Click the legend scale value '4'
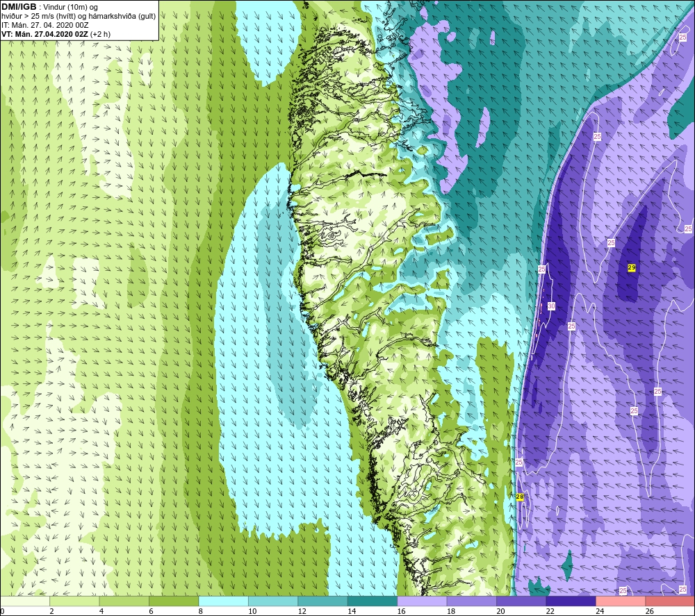The height and width of the screenshot is (616, 695). (101, 611)
